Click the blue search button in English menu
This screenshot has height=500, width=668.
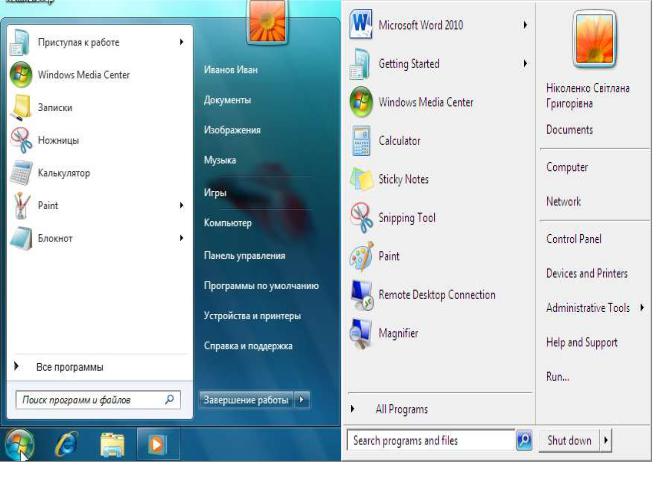click(x=524, y=440)
